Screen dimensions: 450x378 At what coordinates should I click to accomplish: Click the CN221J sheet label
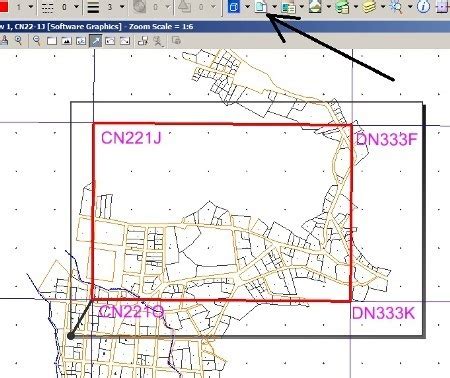[x=131, y=138]
